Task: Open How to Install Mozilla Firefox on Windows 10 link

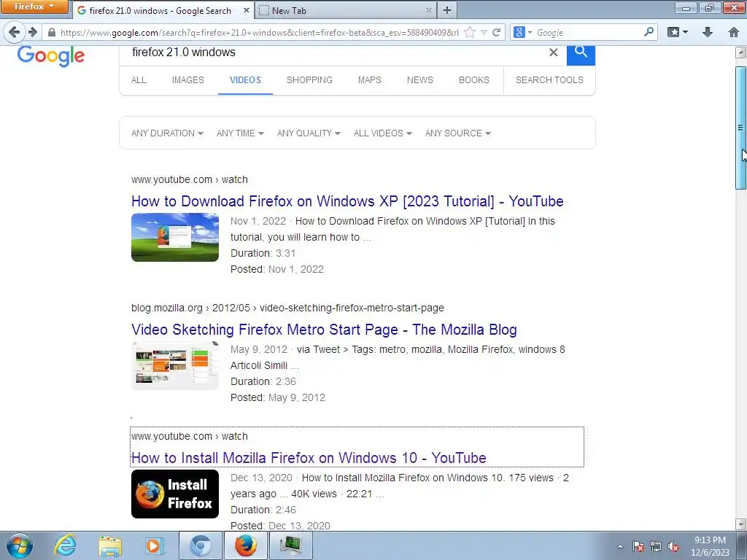Action: click(309, 458)
